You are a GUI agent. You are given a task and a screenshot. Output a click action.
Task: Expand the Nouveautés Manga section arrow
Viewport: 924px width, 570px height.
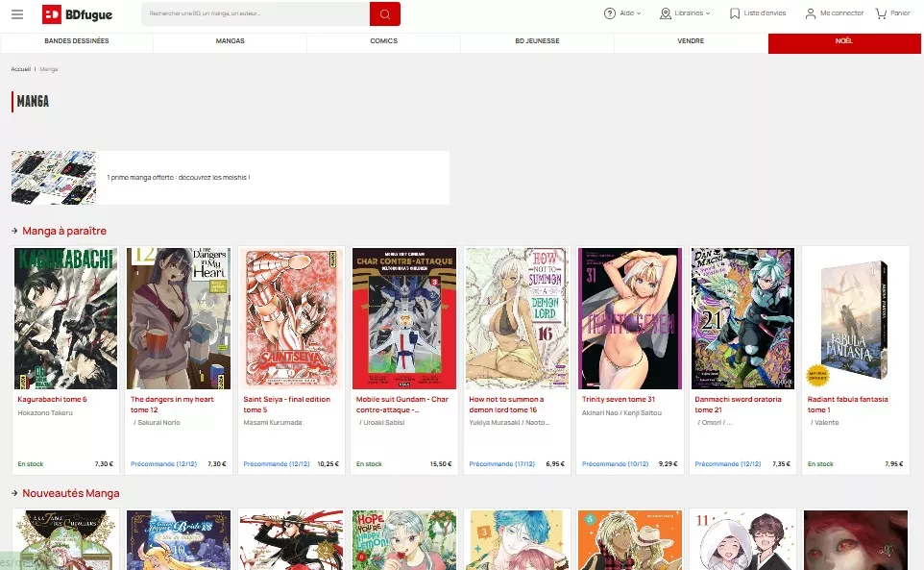13,493
